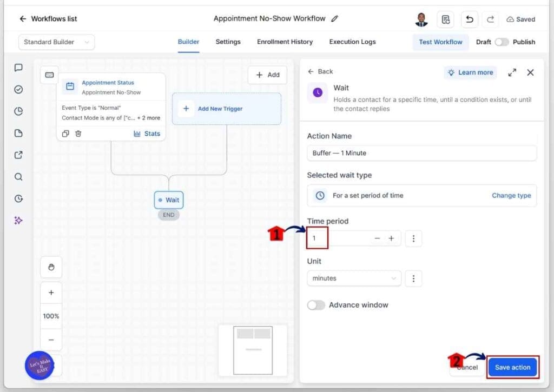Close the Wait action panel
The image size is (554, 392).
click(x=530, y=72)
